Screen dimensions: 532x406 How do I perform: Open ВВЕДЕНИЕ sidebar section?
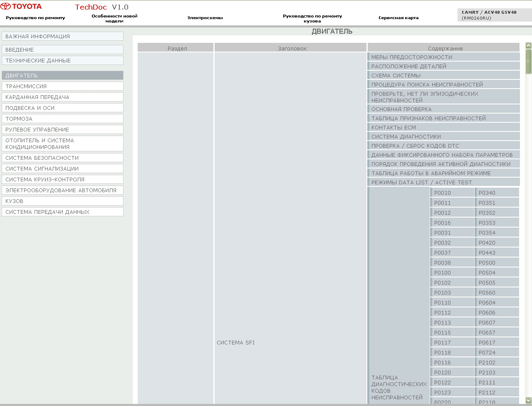tap(62, 50)
